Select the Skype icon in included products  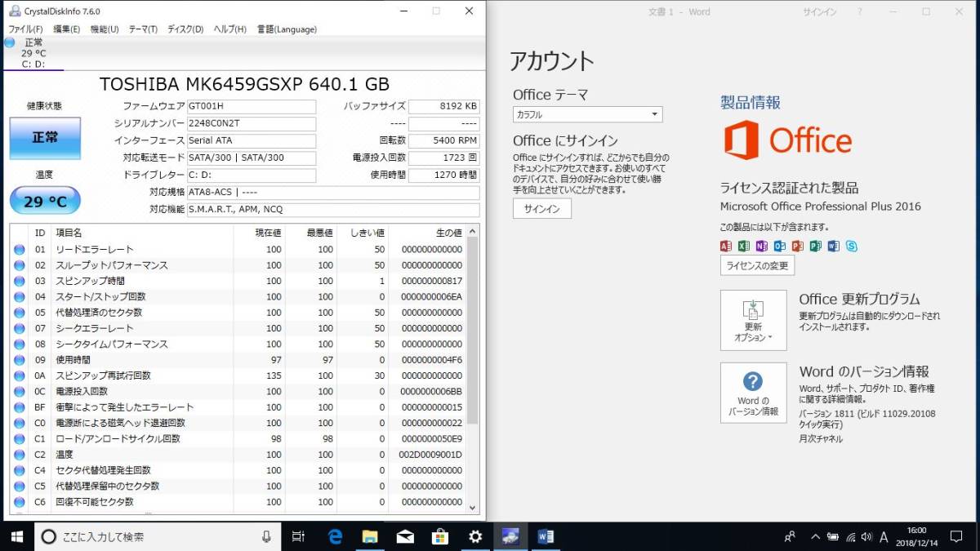pos(852,245)
